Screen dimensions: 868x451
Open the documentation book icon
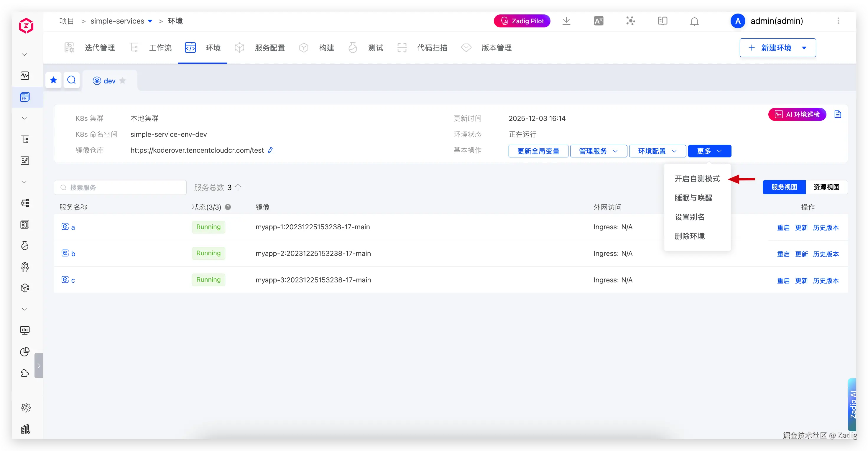pyautogui.click(x=662, y=21)
